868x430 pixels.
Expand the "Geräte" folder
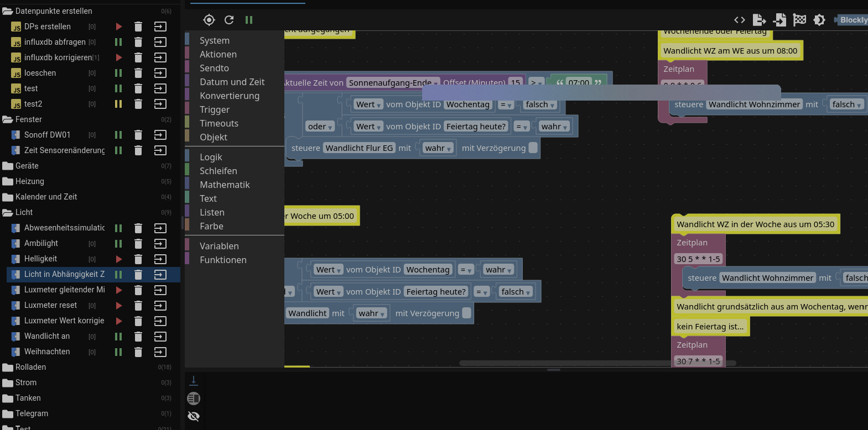[8, 166]
